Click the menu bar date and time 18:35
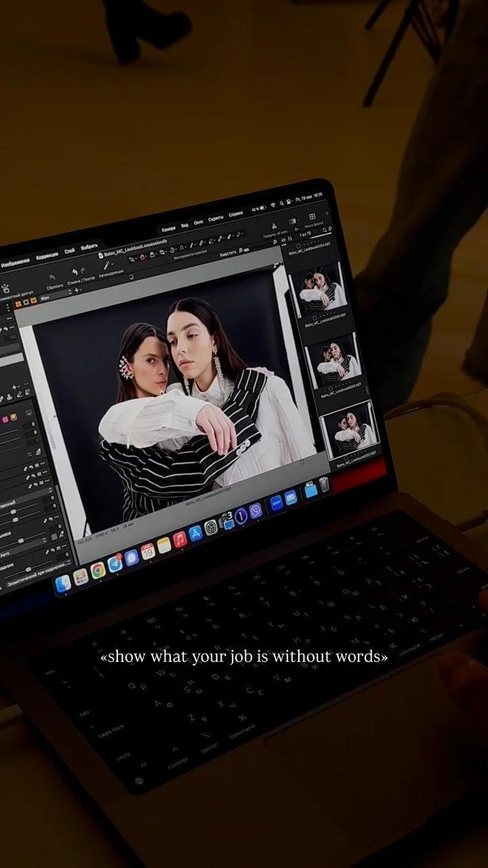Screen dimensions: 488x868 [x=310, y=197]
